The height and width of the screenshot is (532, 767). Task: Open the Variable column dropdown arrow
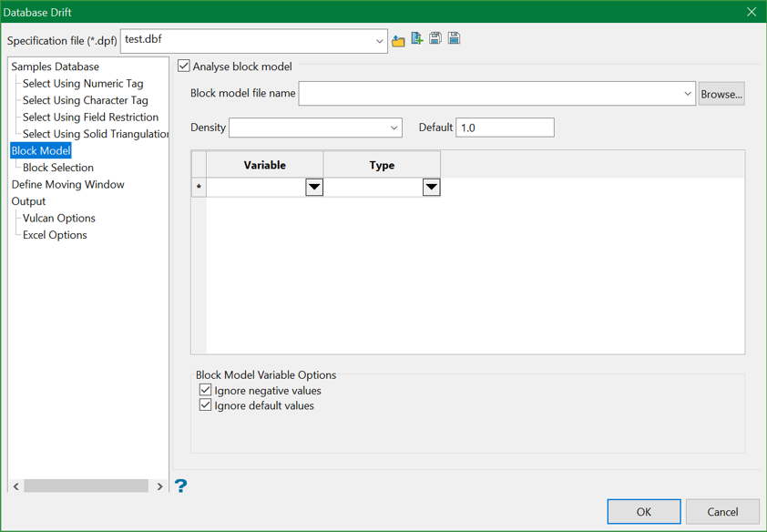[x=314, y=188]
